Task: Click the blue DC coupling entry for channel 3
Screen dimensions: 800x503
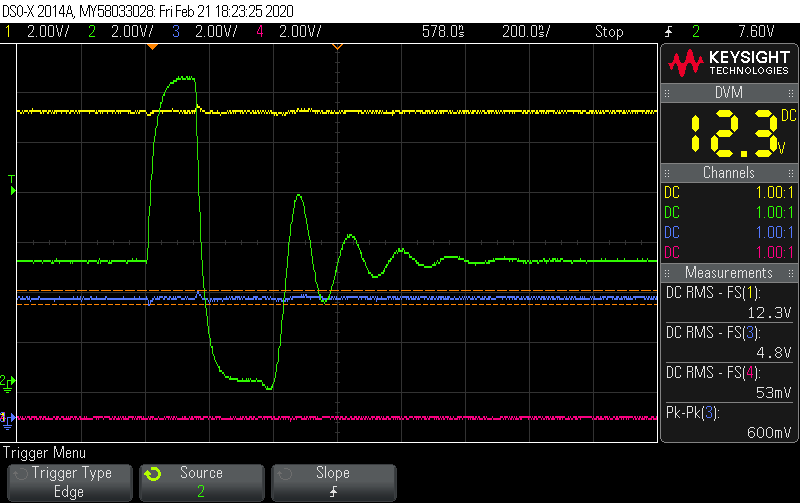Action: click(x=672, y=233)
